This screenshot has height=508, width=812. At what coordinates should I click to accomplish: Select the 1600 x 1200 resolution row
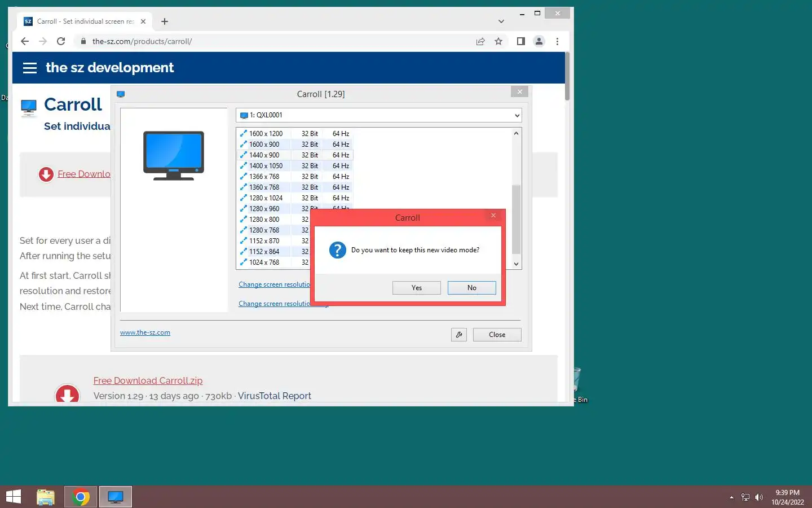tap(294, 134)
